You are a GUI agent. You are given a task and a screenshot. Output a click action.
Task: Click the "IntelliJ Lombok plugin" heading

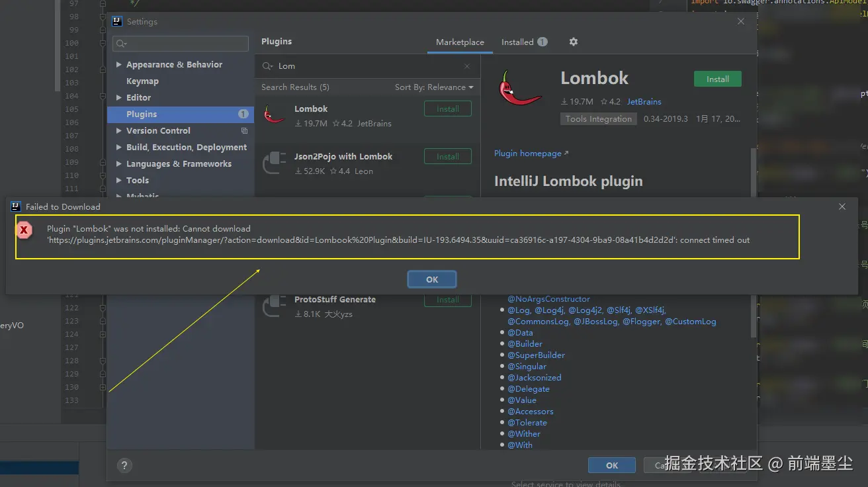[x=568, y=181]
